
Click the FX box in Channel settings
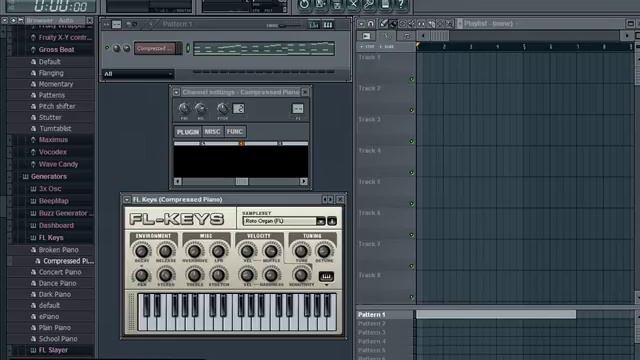[x=298, y=109]
